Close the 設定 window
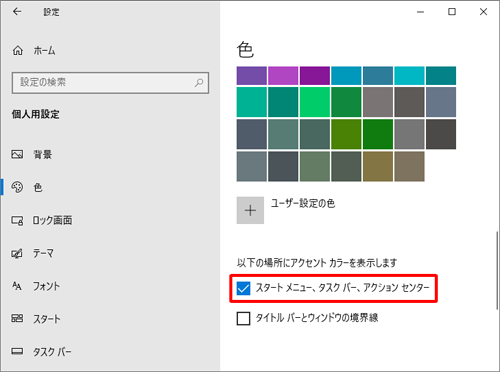The width and height of the screenshot is (500, 372). pyautogui.click(x=483, y=12)
